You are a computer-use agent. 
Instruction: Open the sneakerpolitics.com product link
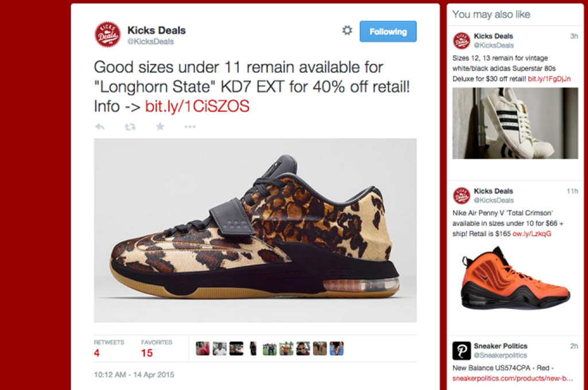tap(512, 379)
